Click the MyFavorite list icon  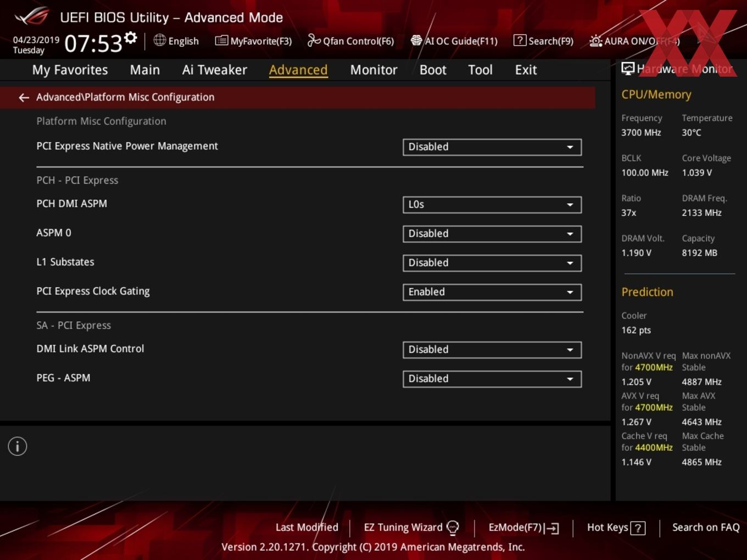[x=221, y=41]
